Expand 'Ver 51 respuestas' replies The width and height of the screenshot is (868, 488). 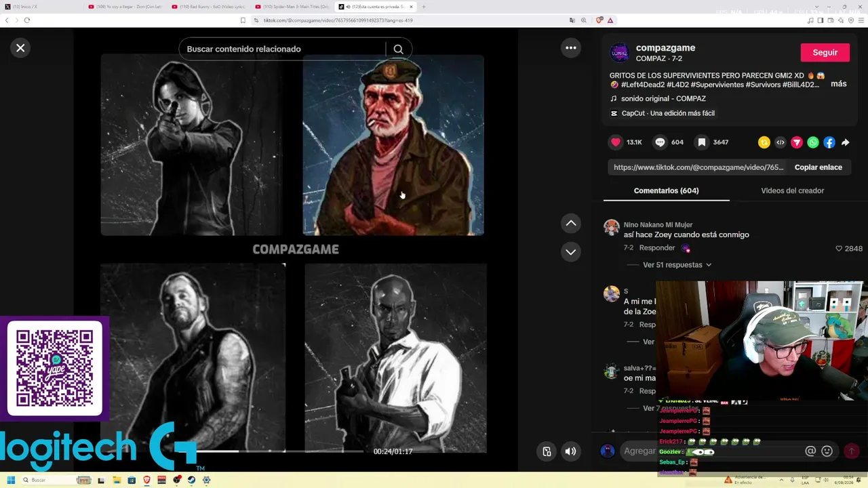tap(677, 265)
